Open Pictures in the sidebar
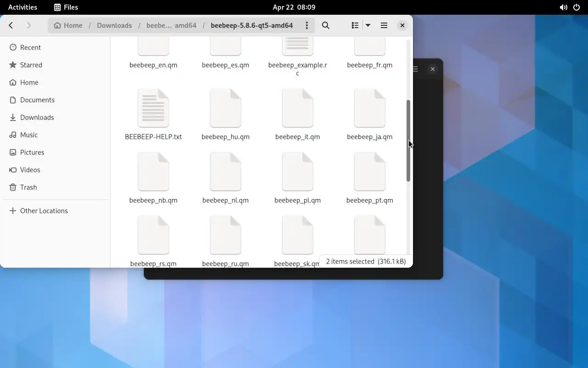 point(55,152)
